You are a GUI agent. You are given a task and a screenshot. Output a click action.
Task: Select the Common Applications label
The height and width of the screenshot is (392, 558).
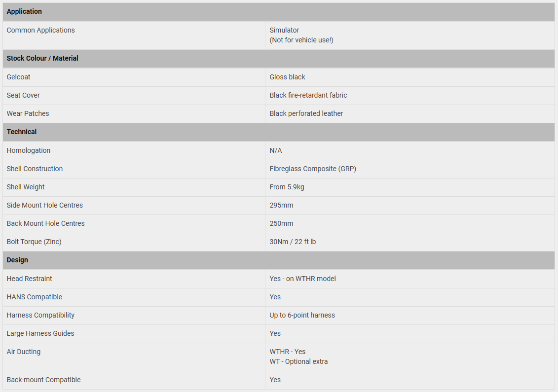(x=41, y=30)
